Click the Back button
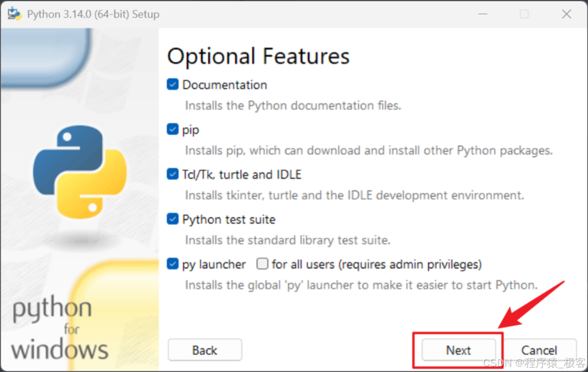Screen dimensions: 588x372 (x=205, y=350)
